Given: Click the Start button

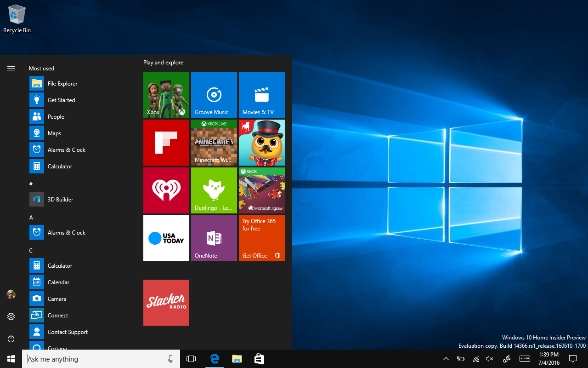Looking at the screenshot, I should click(x=11, y=359).
